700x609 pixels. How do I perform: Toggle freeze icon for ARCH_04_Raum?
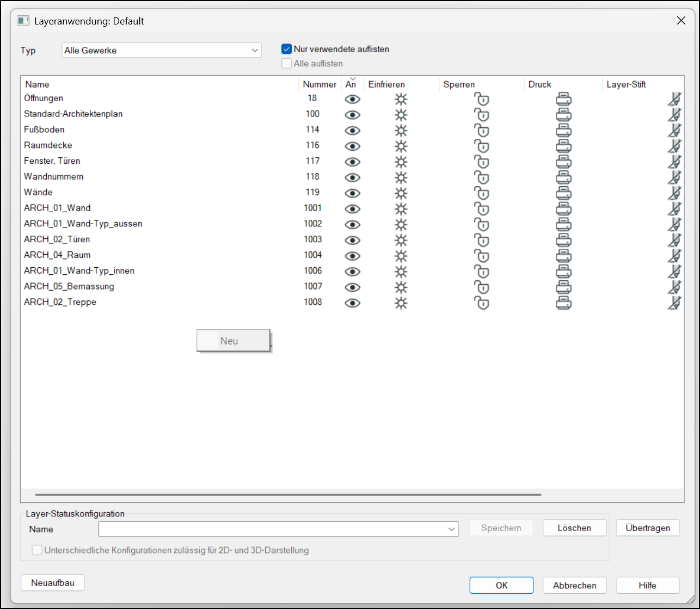401,256
